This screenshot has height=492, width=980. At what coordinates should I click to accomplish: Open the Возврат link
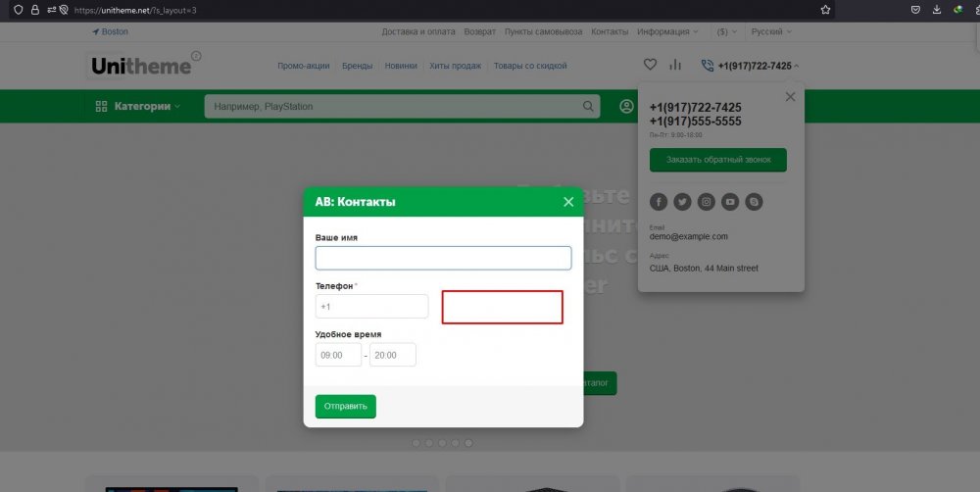[479, 31]
